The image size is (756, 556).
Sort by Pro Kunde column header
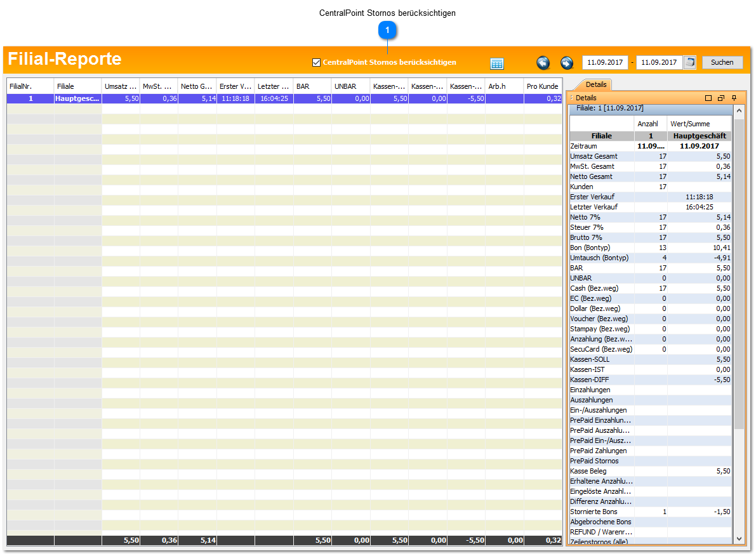(x=543, y=86)
